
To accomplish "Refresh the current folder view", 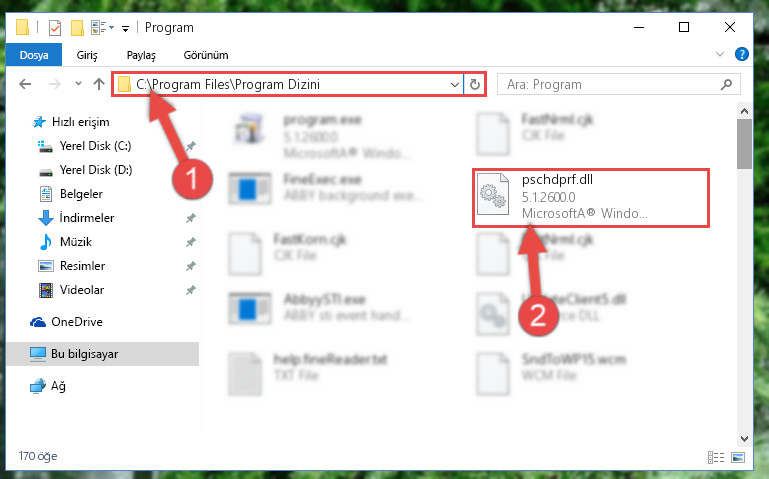I will click(474, 84).
